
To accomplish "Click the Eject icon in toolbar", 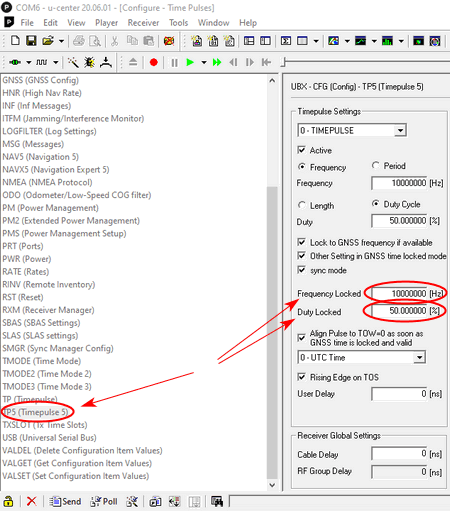I will pyautogui.click(x=133, y=62).
